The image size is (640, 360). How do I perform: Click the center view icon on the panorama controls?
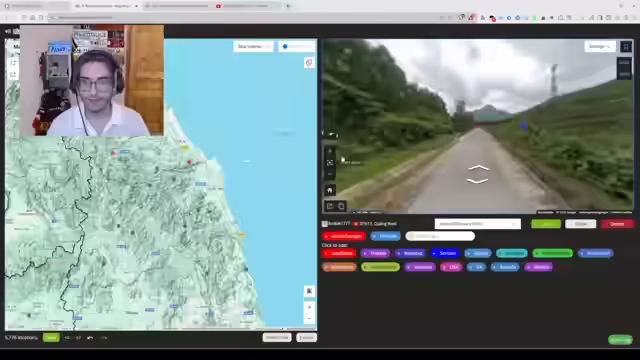coord(330,162)
